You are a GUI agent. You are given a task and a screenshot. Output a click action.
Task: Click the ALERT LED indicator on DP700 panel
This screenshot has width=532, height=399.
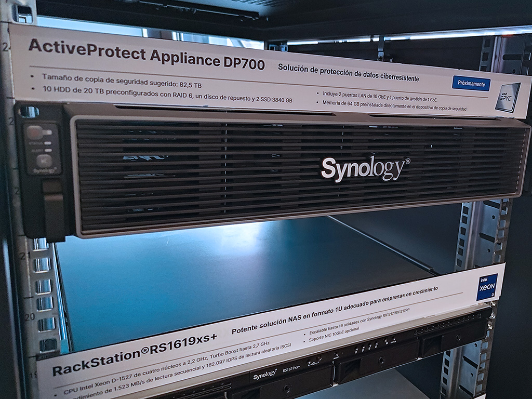coord(48,150)
